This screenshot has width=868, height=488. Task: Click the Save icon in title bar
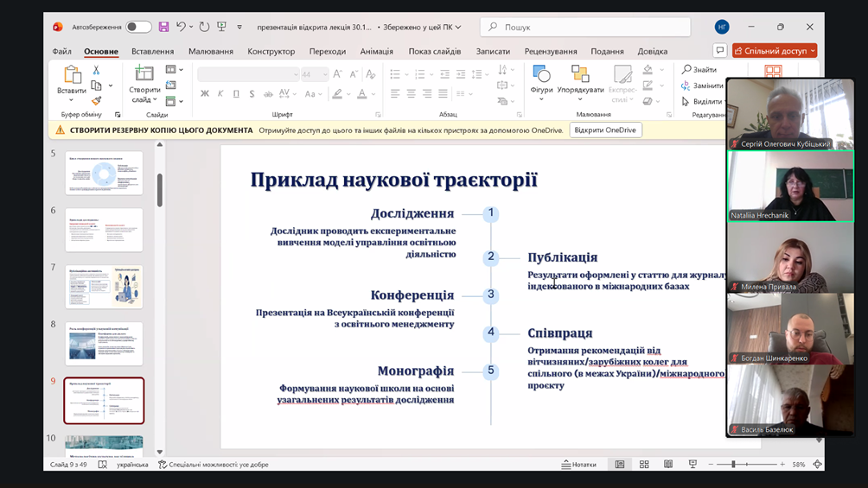[x=163, y=27]
